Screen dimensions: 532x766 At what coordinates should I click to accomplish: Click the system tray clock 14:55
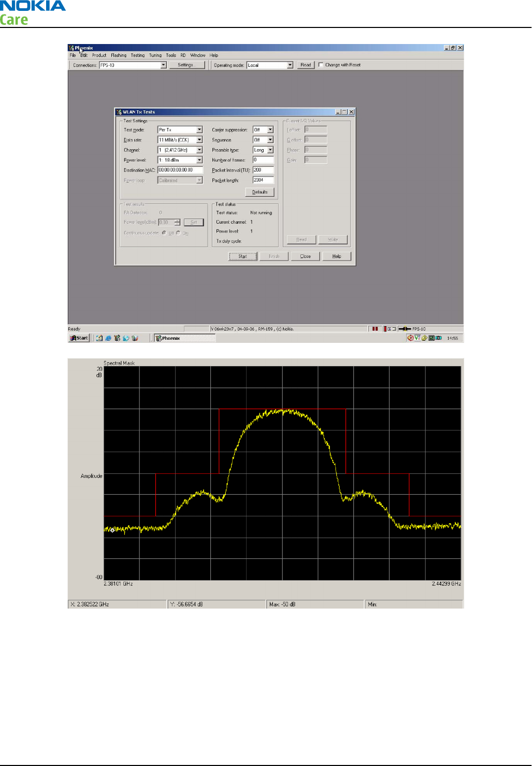pyautogui.click(x=452, y=338)
